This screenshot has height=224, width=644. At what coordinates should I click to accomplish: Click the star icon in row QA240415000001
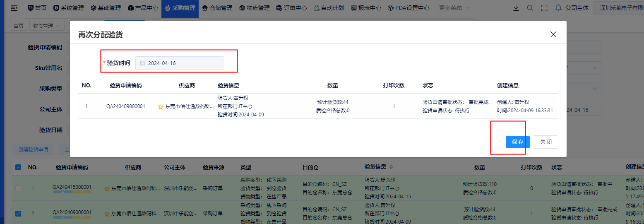coord(107,188)
